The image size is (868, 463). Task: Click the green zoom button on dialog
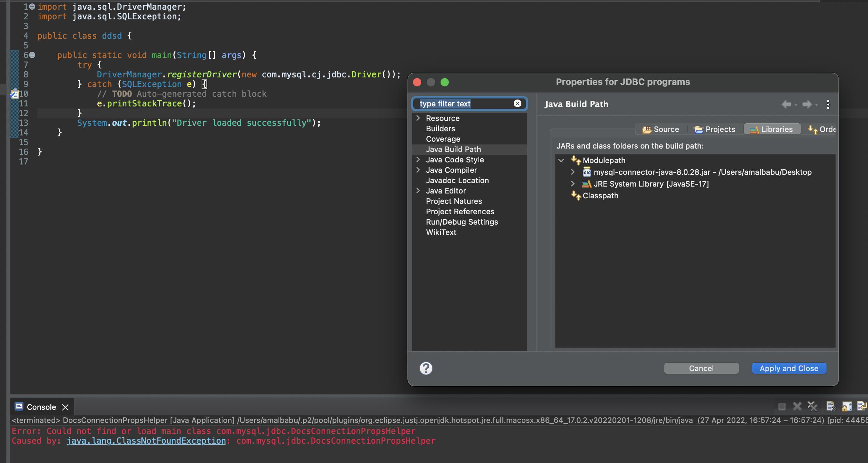[445, 82]
